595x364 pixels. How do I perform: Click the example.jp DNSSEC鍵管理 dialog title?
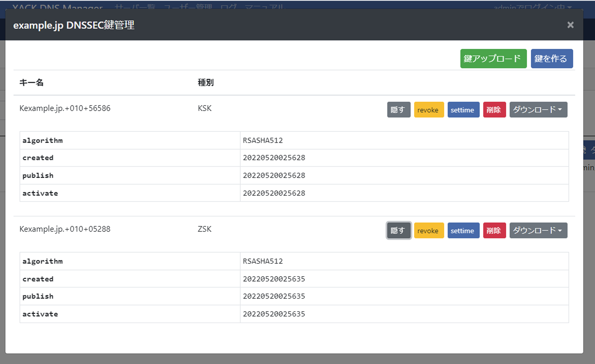[x=74, y=25]
